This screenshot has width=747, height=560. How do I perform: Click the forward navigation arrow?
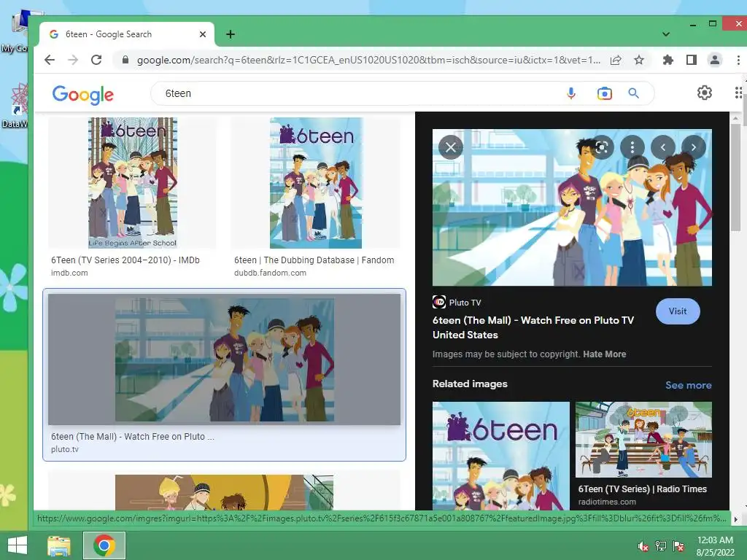click(x=73, y=60)
